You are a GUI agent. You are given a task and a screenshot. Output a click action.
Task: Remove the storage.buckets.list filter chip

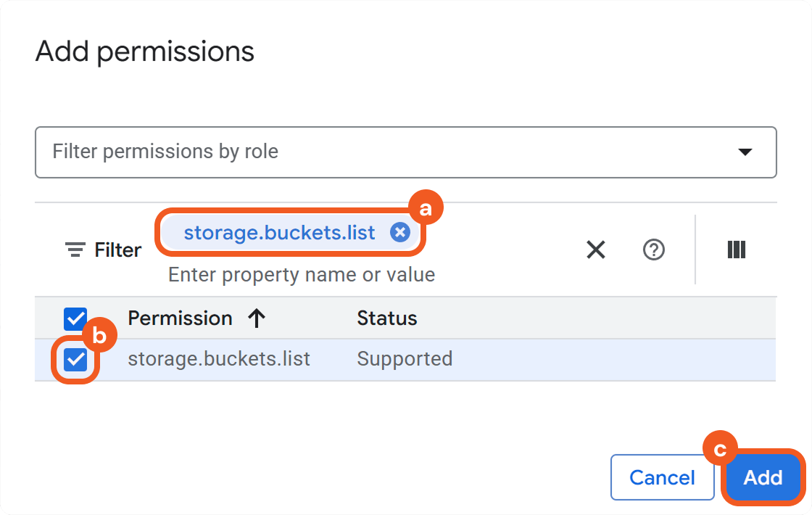(x=400, y=232)
